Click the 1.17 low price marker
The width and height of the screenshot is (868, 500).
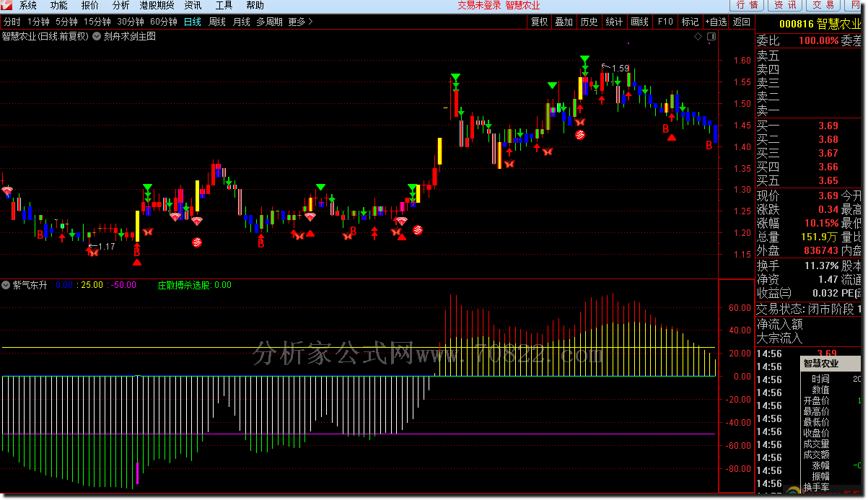[106, 247]
